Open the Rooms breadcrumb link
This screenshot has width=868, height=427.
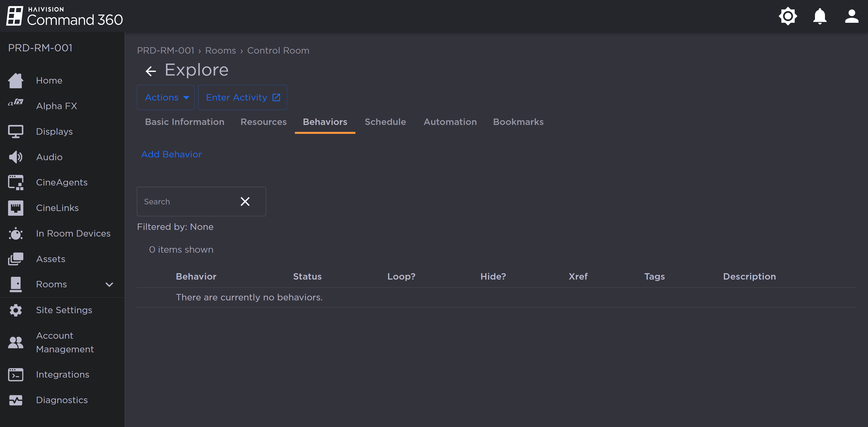220,51
